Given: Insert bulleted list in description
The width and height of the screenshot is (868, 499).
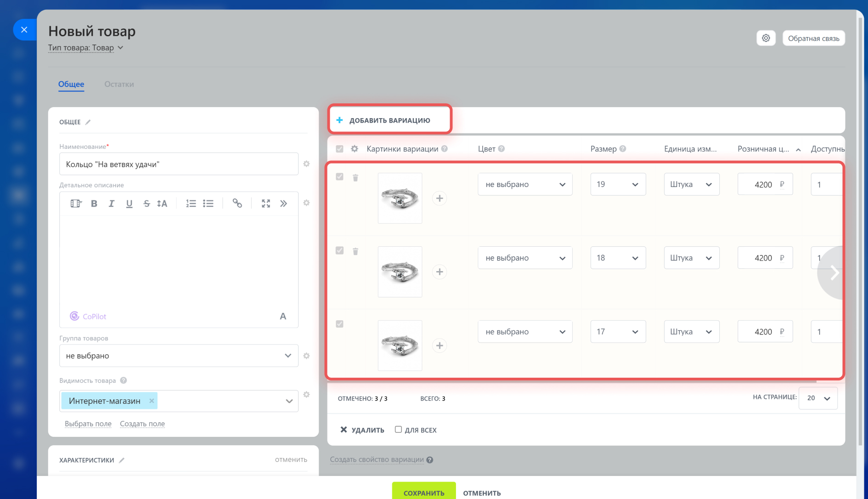Looking at the screenshot, I should 208,204.
